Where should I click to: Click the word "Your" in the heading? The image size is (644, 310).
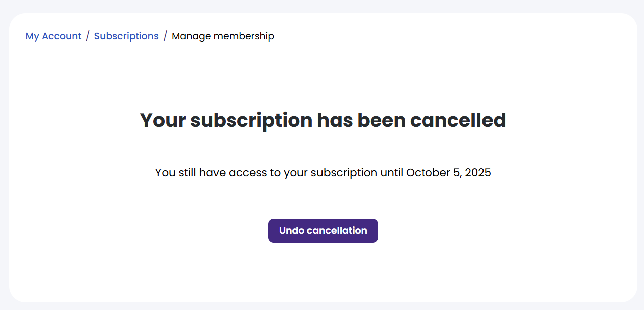point(162,121)
